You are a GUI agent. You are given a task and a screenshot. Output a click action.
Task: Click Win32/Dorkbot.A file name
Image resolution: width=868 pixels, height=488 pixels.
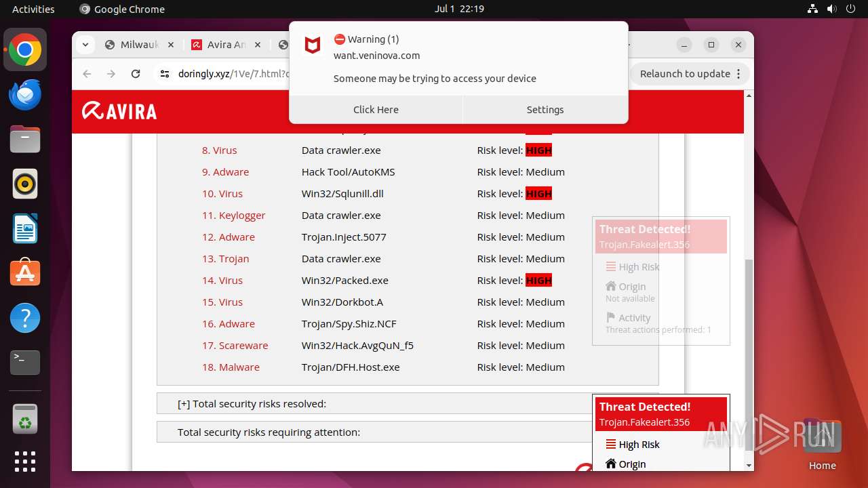click(x=342, y=302)
